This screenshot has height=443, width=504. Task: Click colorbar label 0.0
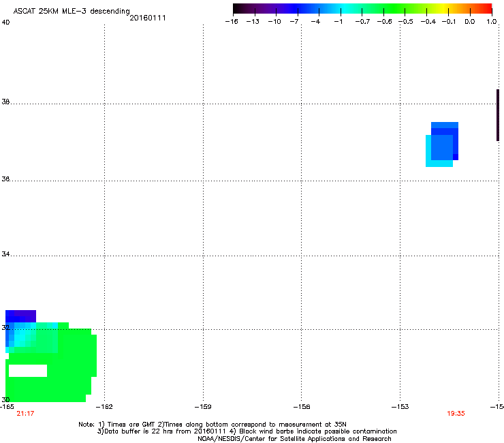(470, 22)
